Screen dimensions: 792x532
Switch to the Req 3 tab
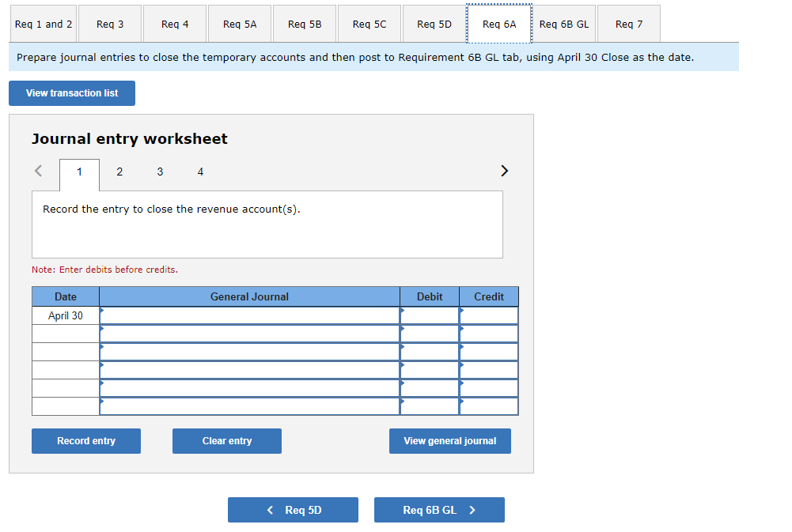[x=110, y=24]
